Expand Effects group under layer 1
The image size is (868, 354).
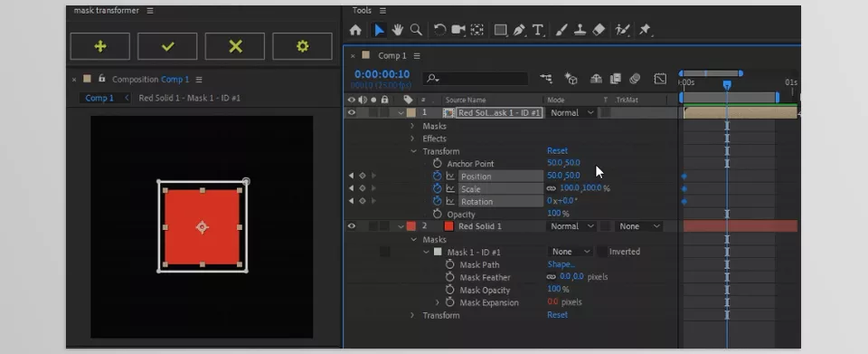coord(412,139)
